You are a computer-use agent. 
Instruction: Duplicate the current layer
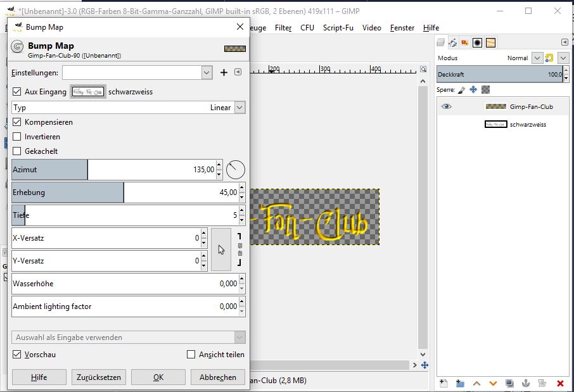509,383
